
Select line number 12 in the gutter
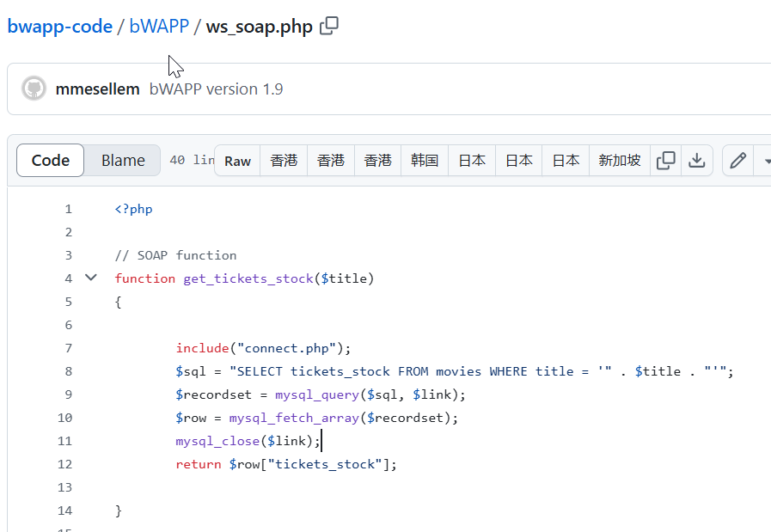pos(65,464)
